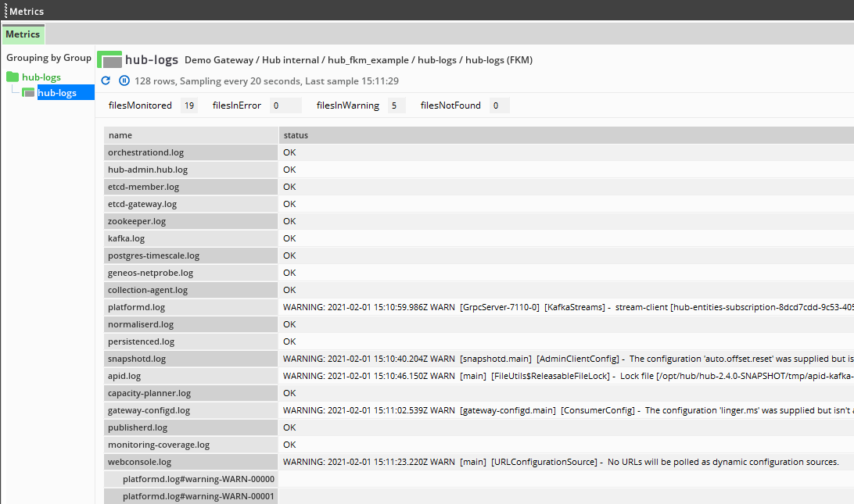Click the Metrics panel drag handle
854x504 pixels.
pyautogui.click(x=4, y=11)
